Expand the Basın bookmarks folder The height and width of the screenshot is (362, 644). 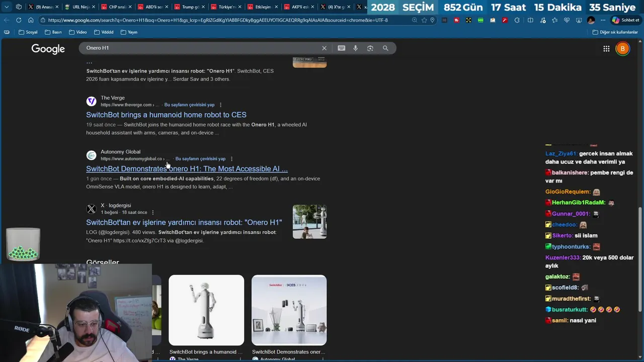click(x=53, y=32)
